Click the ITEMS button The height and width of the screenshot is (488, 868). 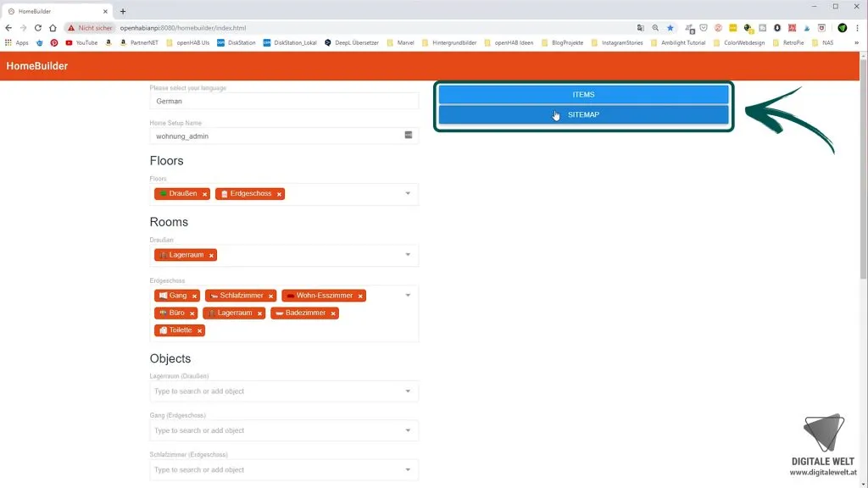[583, 95]
